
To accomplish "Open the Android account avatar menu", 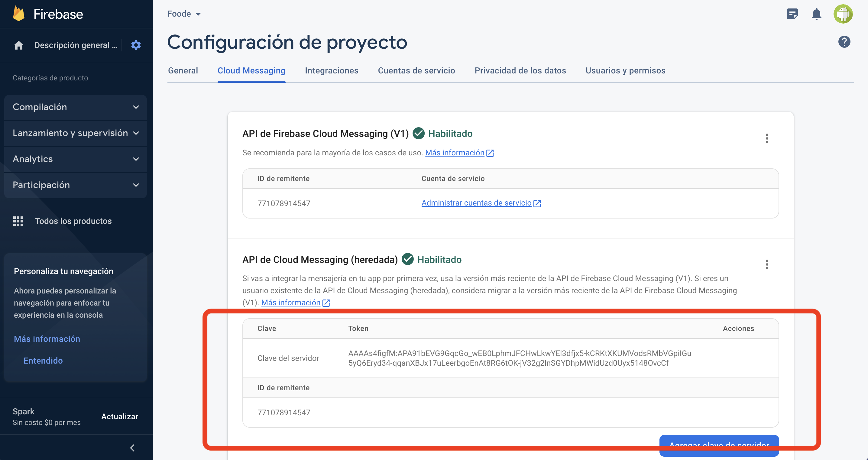I will coord(843,14).
